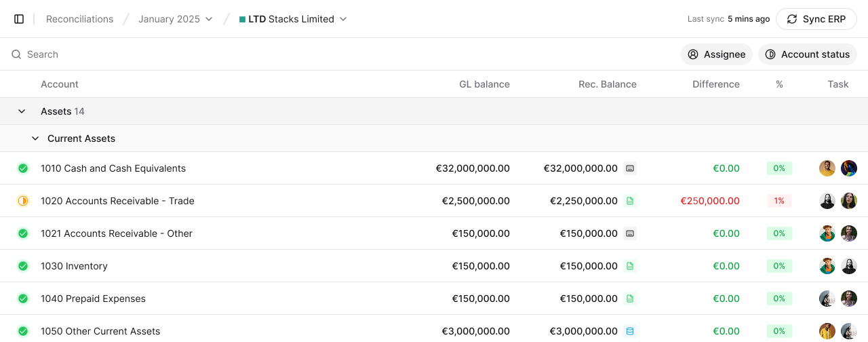Open the Assignee filter

point(717,54)
